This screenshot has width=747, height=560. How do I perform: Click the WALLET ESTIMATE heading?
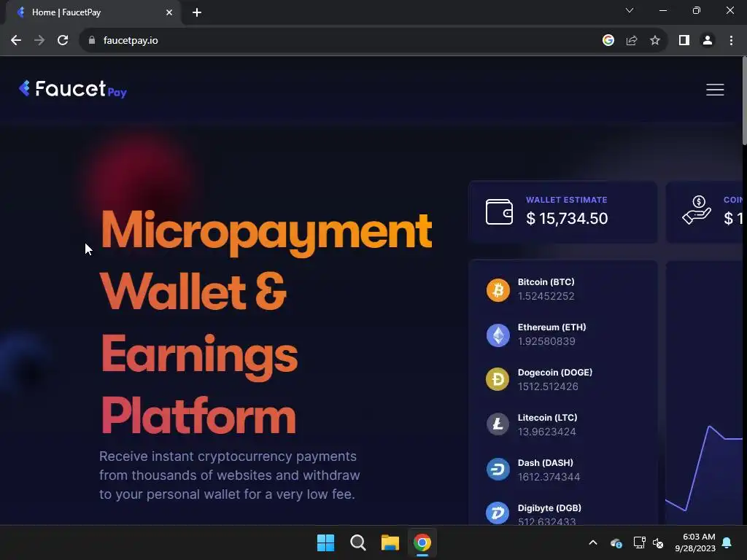(x=566, y=200)
